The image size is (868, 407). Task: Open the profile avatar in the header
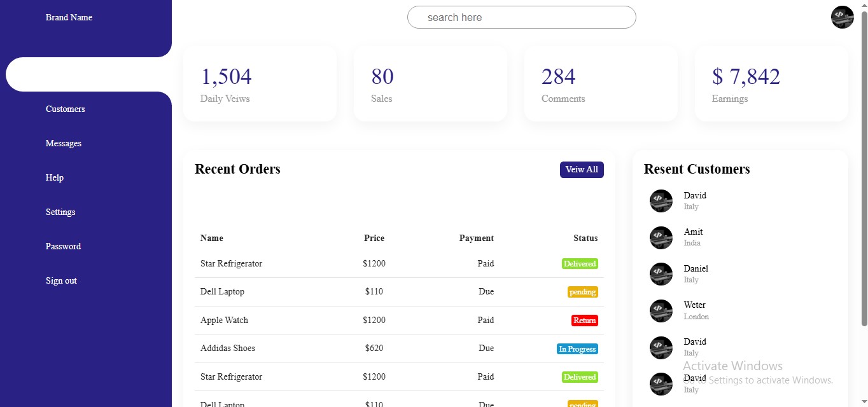point(842,17)
